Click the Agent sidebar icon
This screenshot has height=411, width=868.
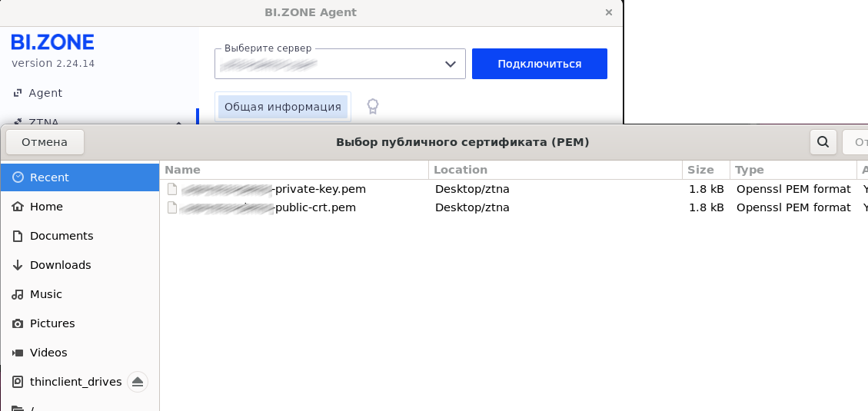[18, 93]
